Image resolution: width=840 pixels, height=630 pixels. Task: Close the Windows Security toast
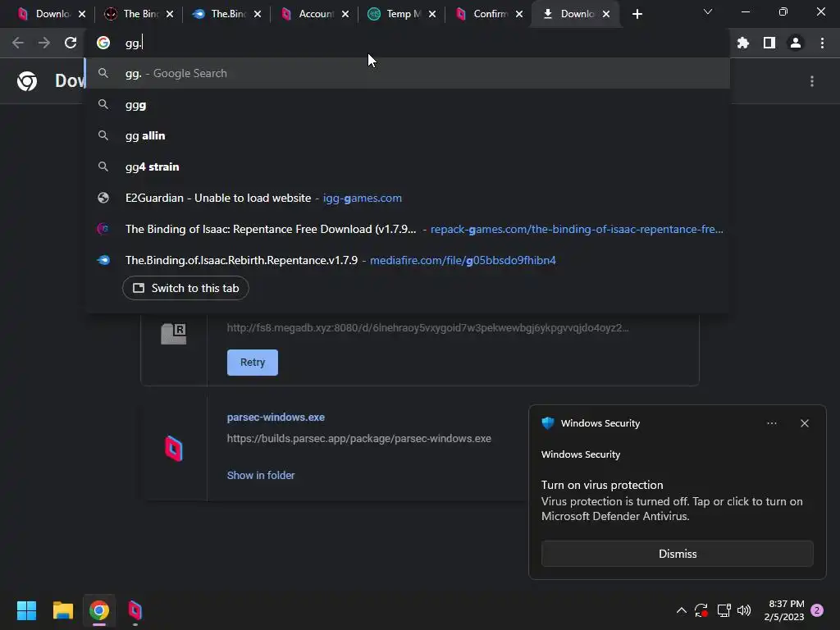[x=805, y=423]
